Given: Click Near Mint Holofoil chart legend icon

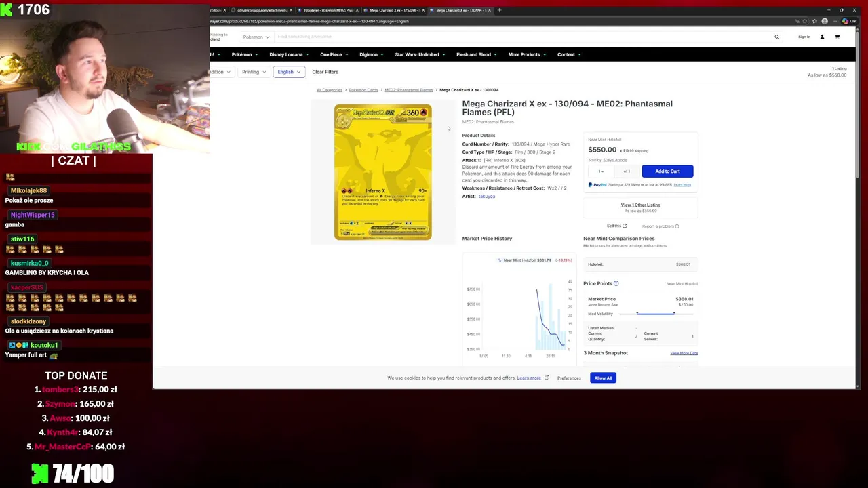Looking at the screenshot, I should pyautogui.click(x=500, y=260).
